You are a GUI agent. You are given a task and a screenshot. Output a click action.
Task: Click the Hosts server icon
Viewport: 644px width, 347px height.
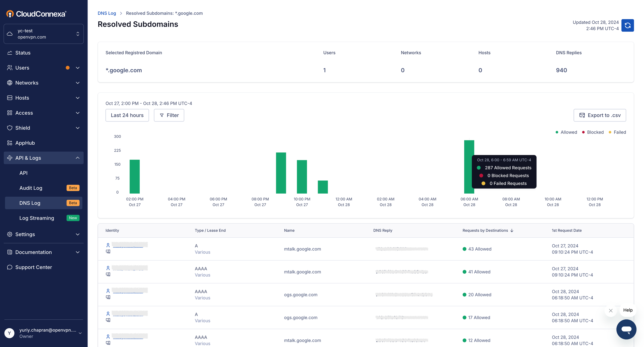(x=10, y=98)
